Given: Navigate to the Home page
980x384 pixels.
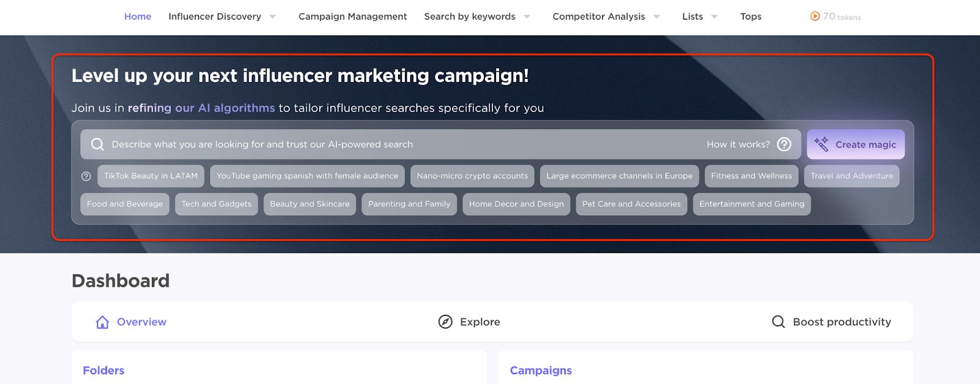Looking at the screenshot, I should pyautogui.click(x=137, y=17).
